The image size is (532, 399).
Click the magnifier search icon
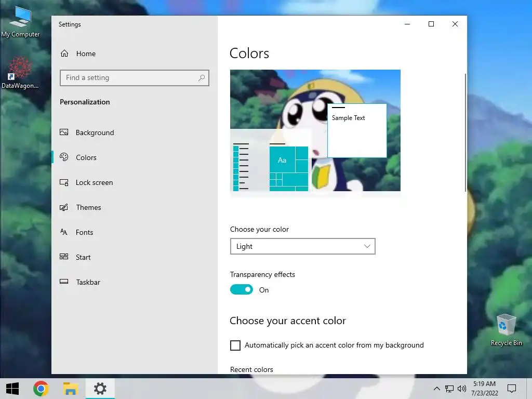point(202,78)
